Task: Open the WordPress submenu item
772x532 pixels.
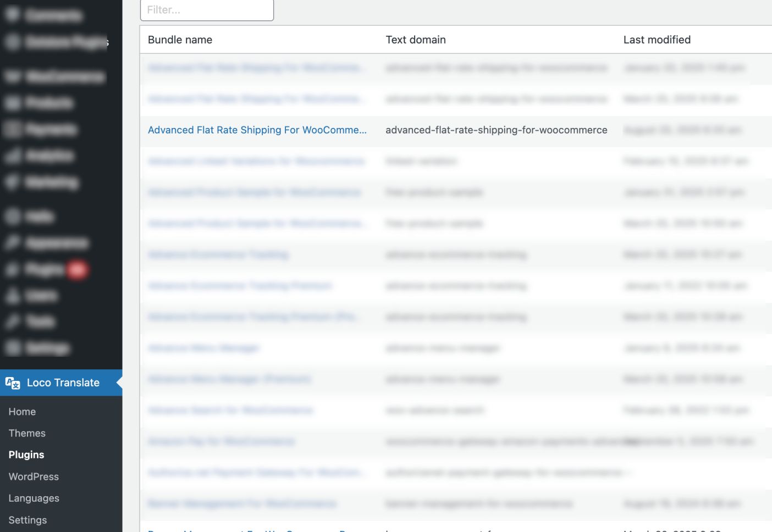Action: coord(34,476)
